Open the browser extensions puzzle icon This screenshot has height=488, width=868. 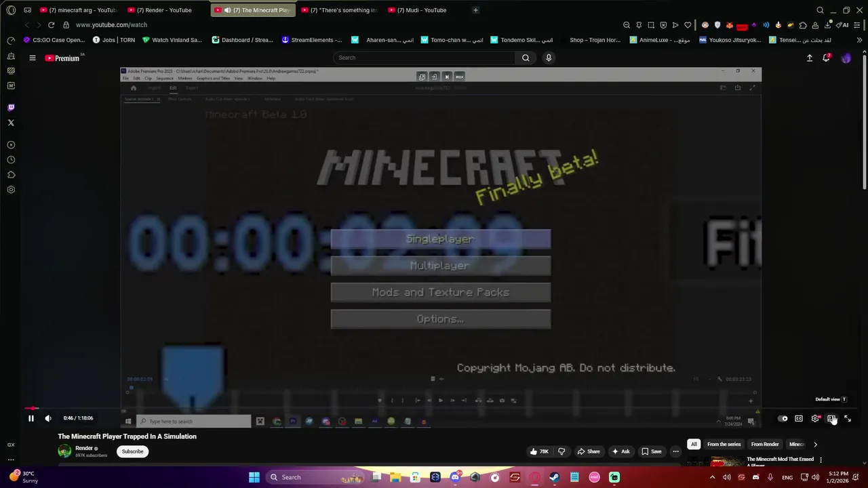(803, 25)
